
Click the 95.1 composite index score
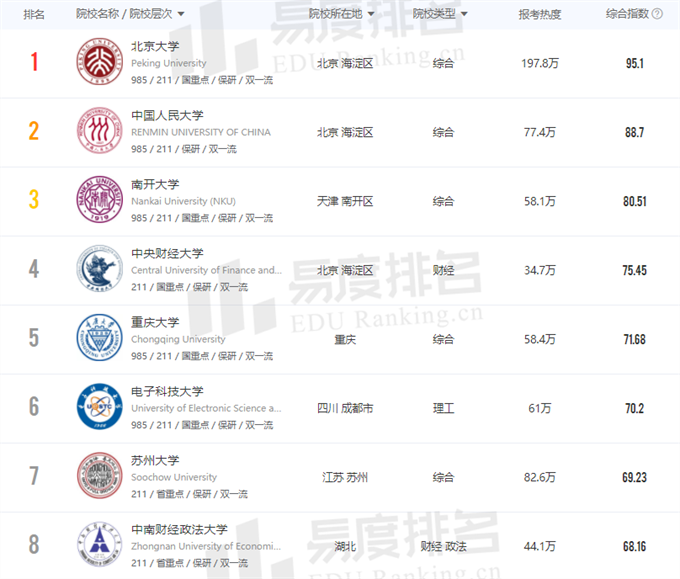[x=634, y=63]
